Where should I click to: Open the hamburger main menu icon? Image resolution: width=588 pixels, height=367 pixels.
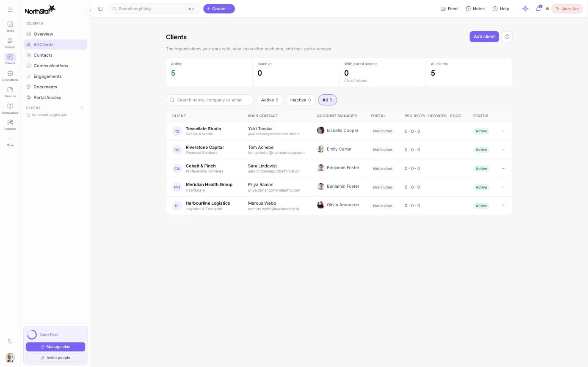point(10,10)
